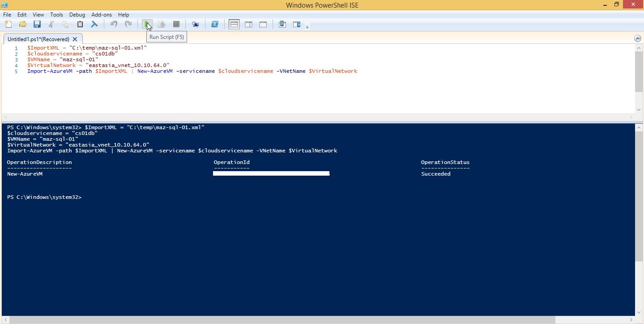Paste from clipboard

pyautogui.click(x=80, y=24)
